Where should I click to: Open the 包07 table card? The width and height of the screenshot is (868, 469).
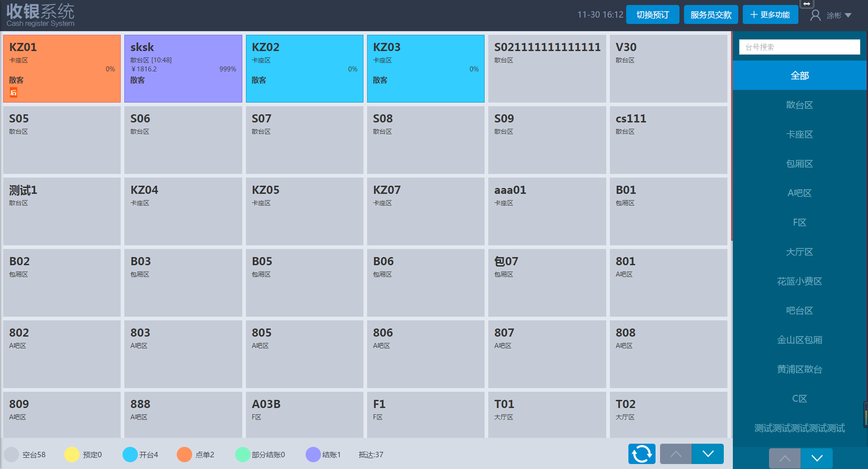[x=547, y=283]
